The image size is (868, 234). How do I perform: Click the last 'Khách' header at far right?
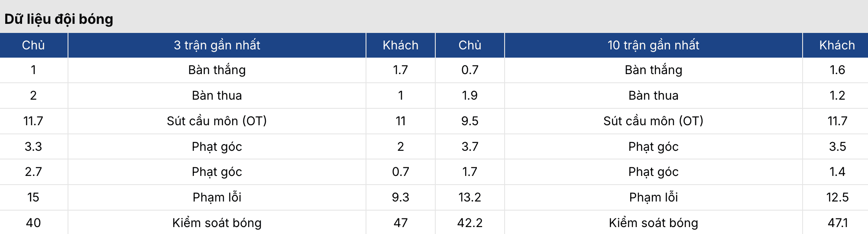[837, 45]
